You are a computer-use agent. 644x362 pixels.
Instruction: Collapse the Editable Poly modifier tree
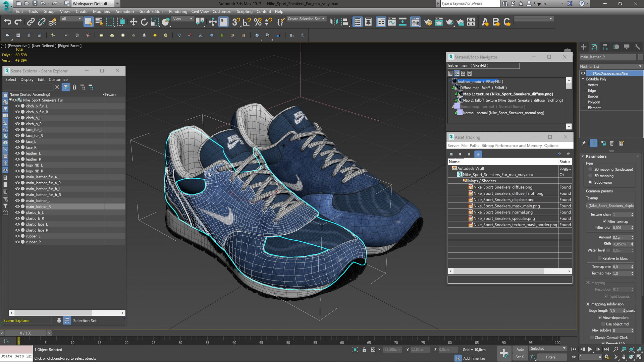(x=583, y=79)
